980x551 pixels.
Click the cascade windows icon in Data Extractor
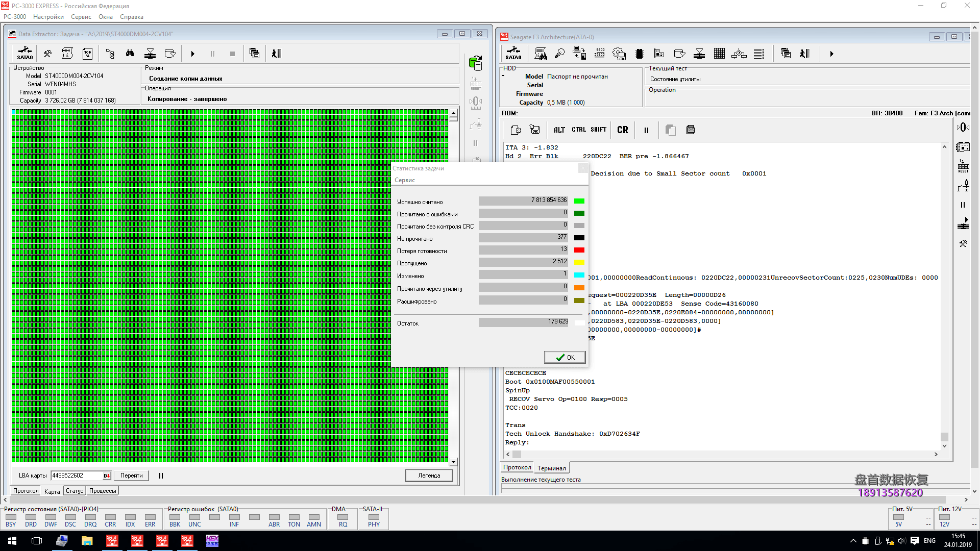coord(254,54)
